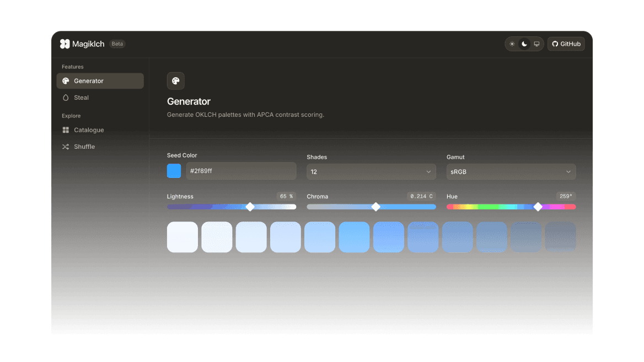Click the seed color swatch
The width and height of the screenshot is (644, 362).
coord(174,171)
